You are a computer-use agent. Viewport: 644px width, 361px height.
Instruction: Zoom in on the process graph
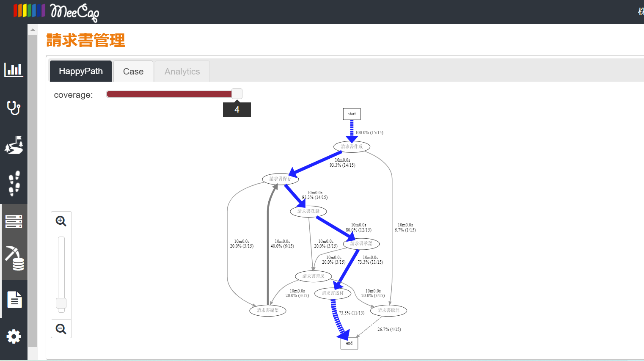coord(61,220)
